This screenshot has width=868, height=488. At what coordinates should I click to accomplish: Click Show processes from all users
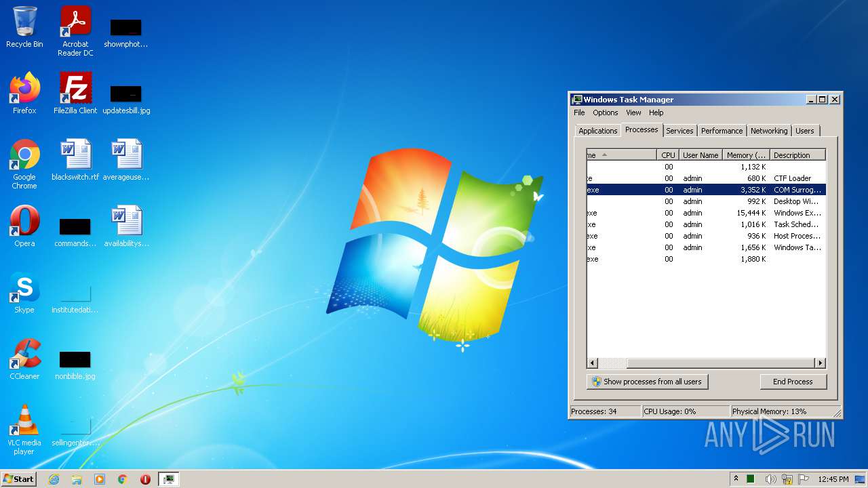point(647,382)
